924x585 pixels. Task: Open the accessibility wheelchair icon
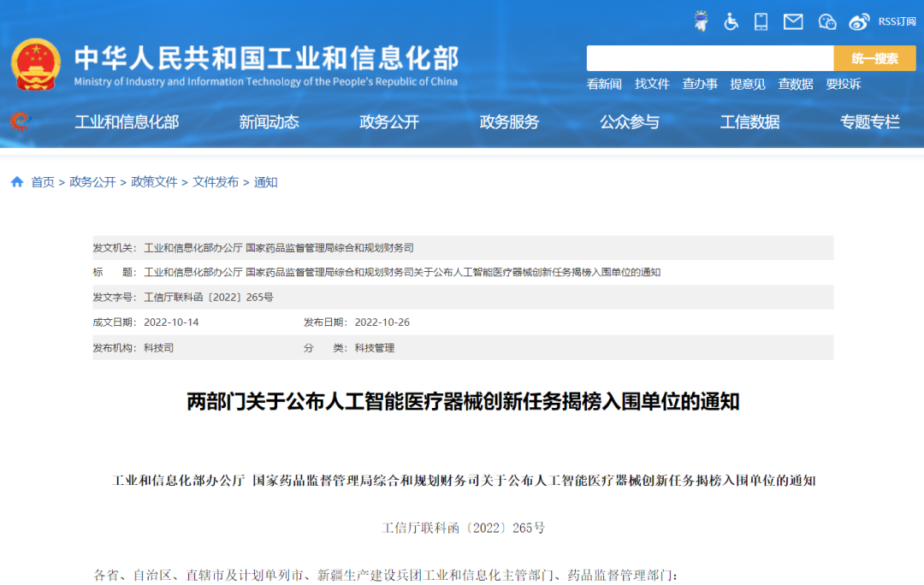731,21
